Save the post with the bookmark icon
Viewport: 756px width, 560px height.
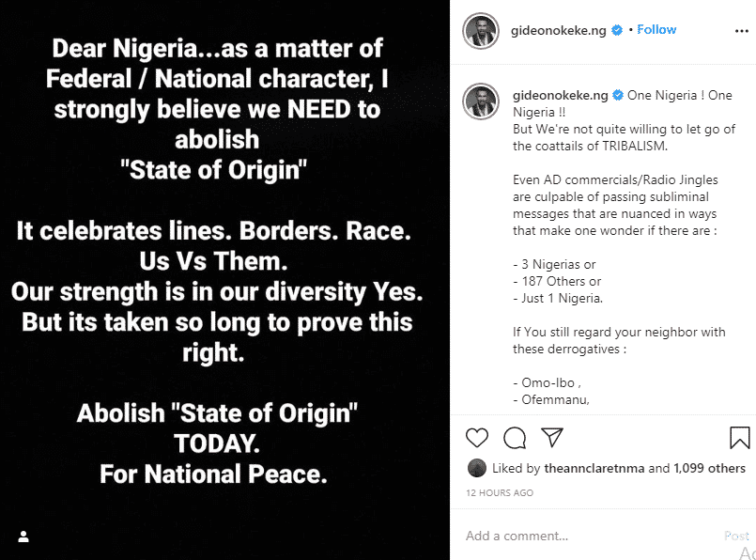point(739,437)
